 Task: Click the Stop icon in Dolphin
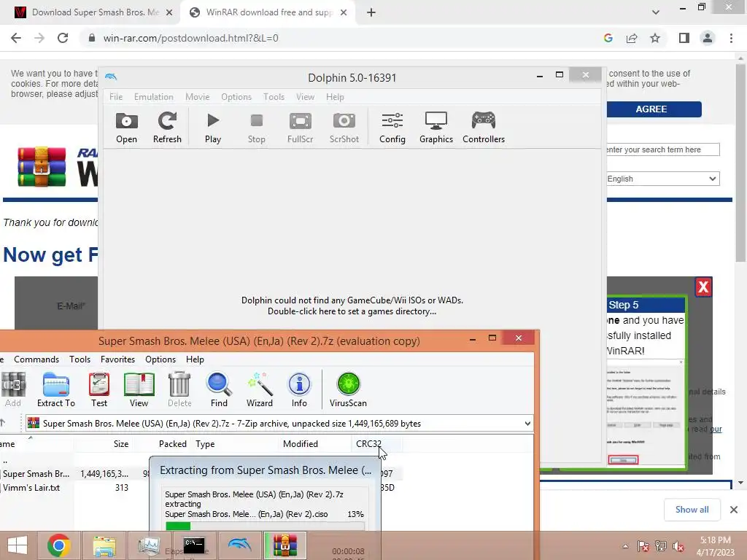256,127
